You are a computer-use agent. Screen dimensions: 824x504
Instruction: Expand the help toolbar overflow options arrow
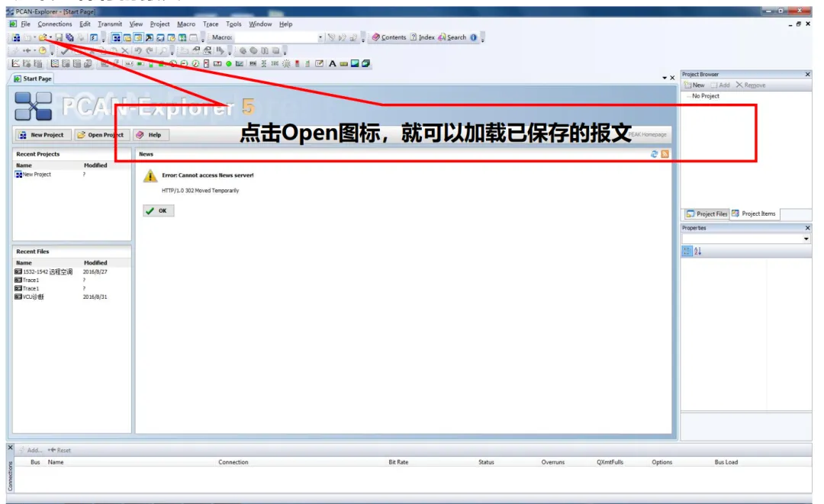(x=483, y=39)
